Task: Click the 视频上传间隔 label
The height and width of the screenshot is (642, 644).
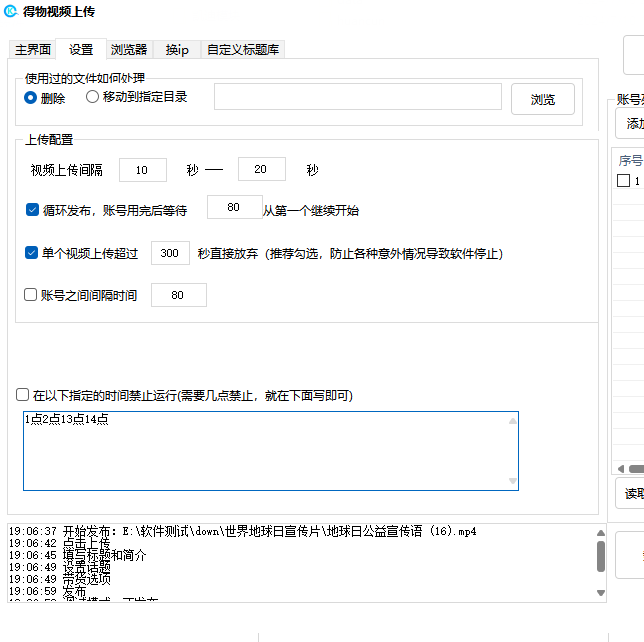Action: click(x=67, y=170)
